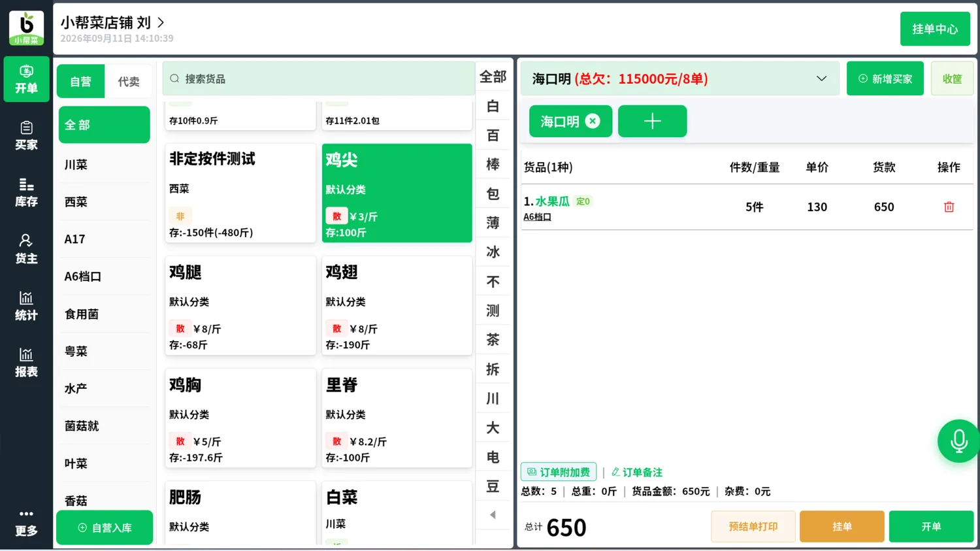Viewport: 980px width, 551px height.
Task: Click the 自营入库 button
Action: point(105,527)
